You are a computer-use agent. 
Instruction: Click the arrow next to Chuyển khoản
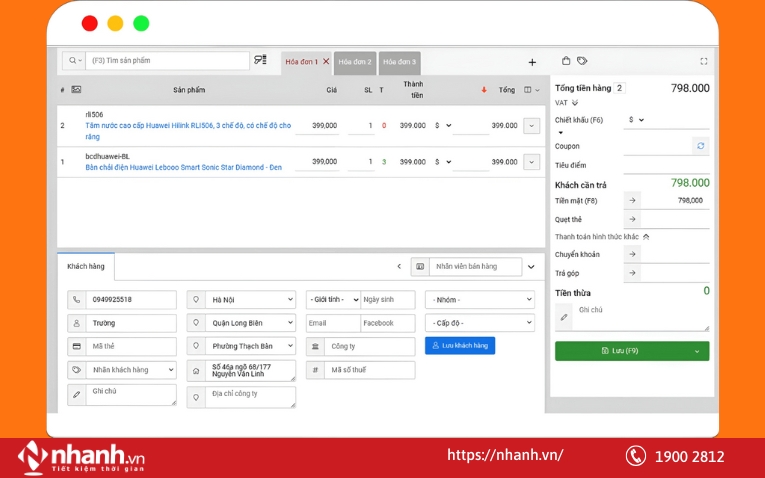point(632,254)
